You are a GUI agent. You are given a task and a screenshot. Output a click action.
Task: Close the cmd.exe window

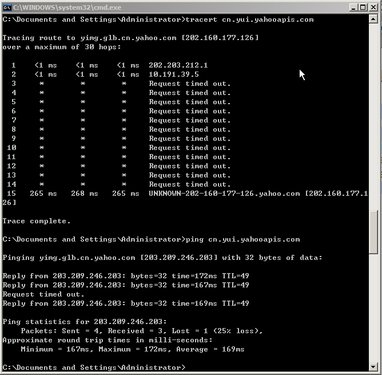point(373,7)
